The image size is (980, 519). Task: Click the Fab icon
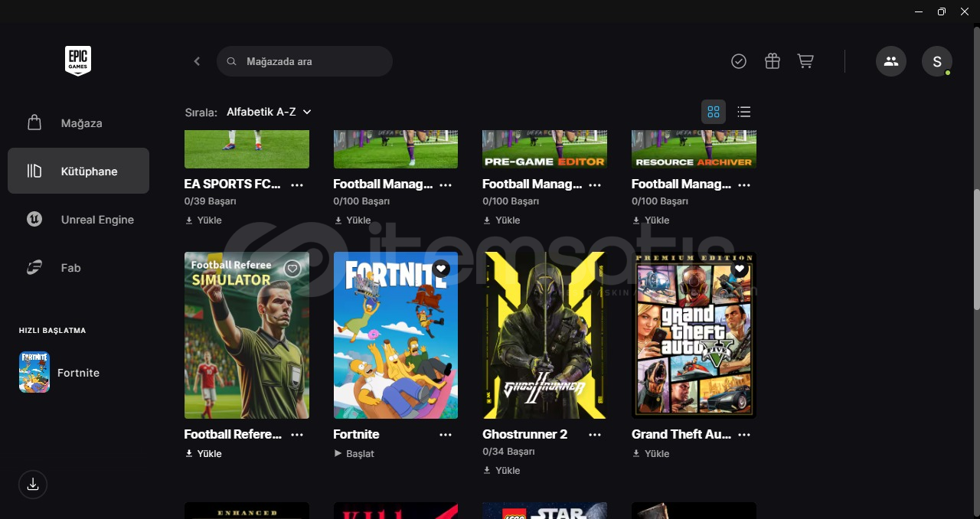tap(34, 267)
